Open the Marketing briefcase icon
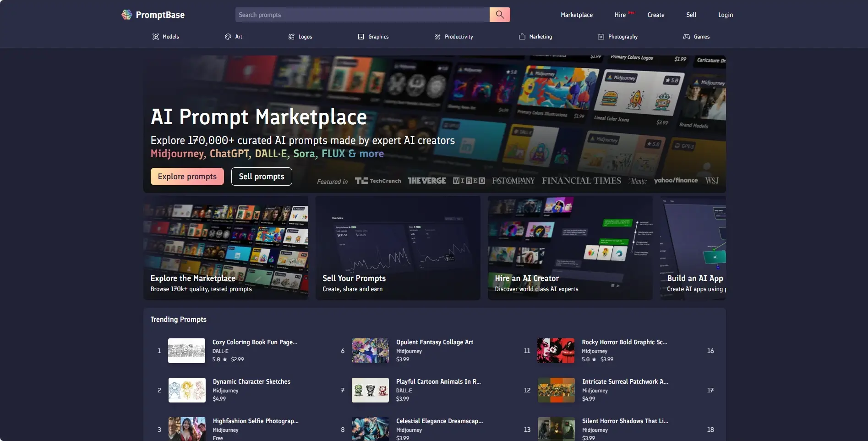This screenshot has height=441, width=868. pyautogui.click(x=522, y=37)
